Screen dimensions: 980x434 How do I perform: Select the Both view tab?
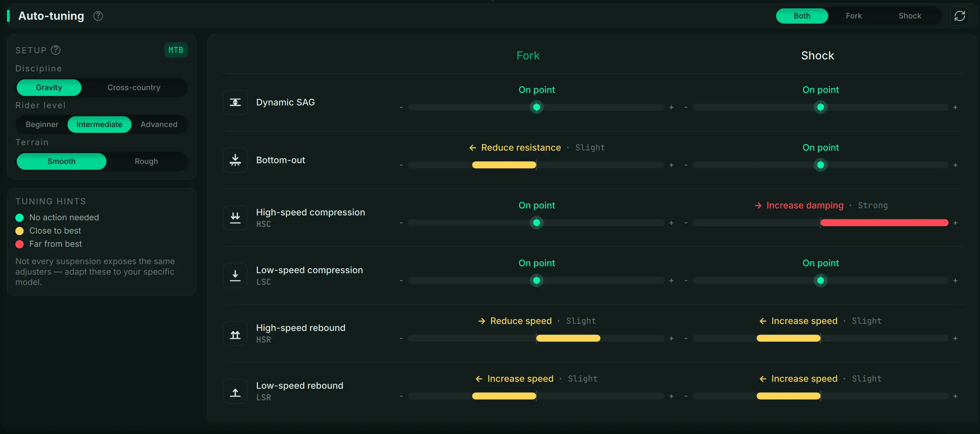click(801, 16)
